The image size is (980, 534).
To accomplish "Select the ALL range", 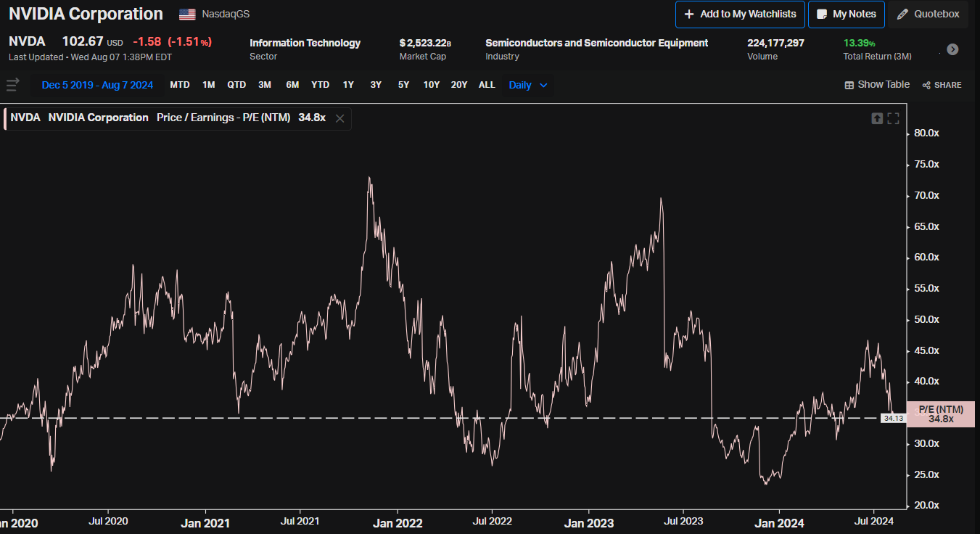I will (487, 85).
